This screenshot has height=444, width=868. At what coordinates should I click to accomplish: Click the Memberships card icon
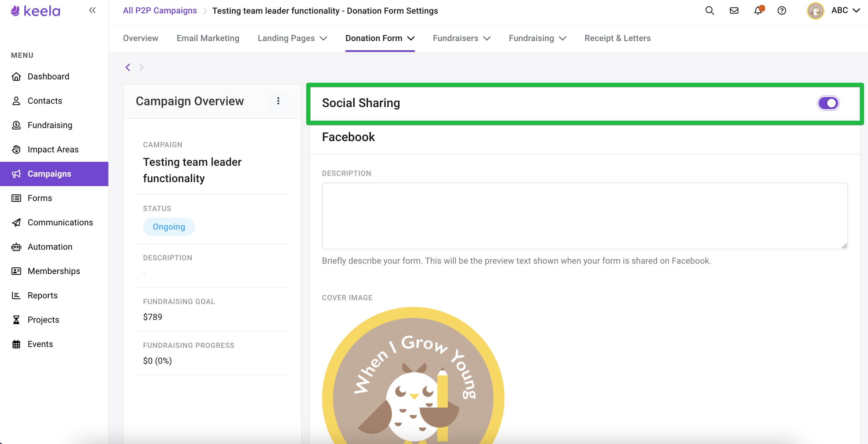(16, 271)
